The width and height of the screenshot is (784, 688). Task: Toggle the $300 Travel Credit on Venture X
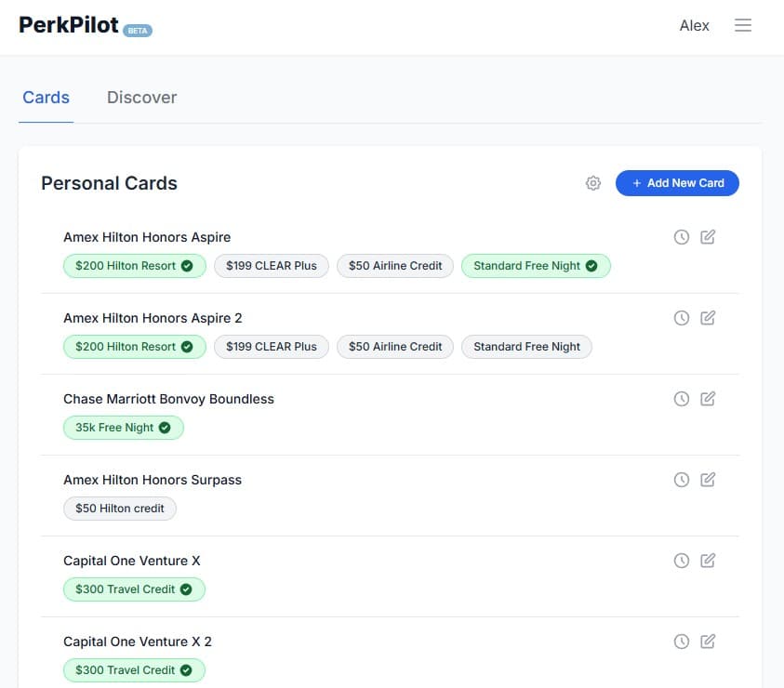(x=134, y=589)
